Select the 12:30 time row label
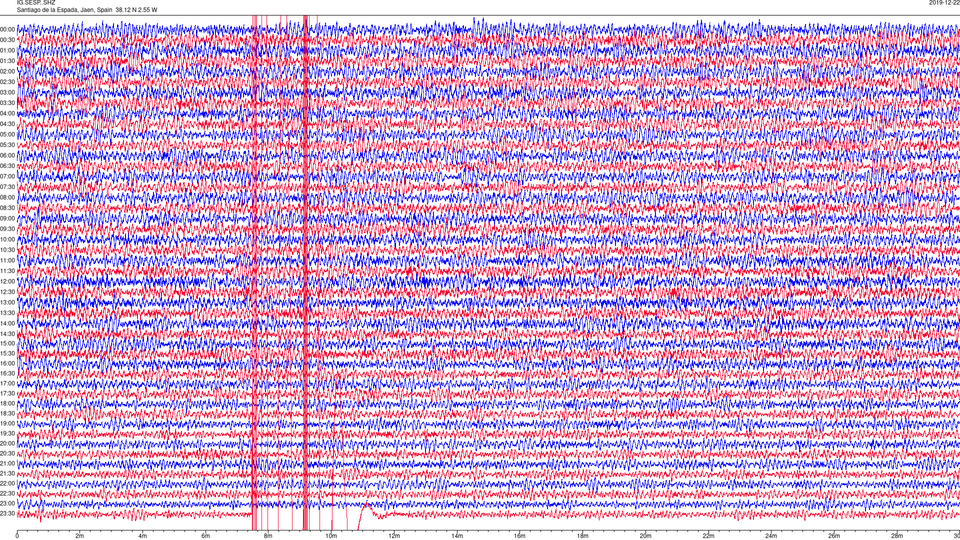Image resolution: width=960 pixels, height=540 pixels. [x=8, y=292]
